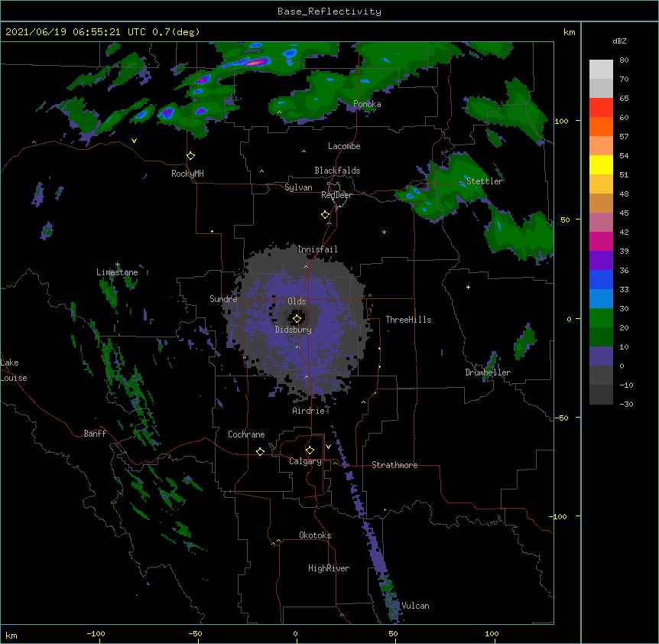This screenshot has height=644, width=659.
Task: Click the Cochrane label
Action: tap(246, 434)
